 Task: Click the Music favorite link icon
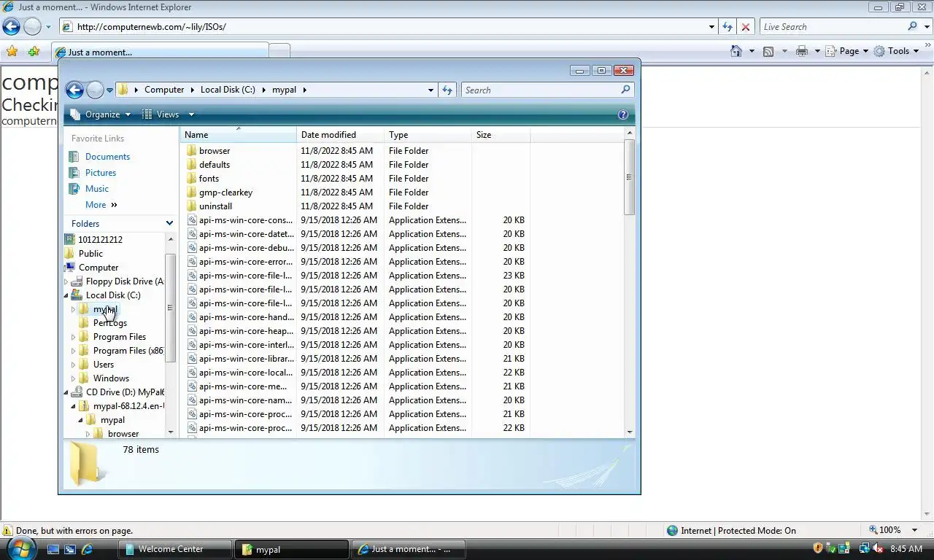point(74,189)
